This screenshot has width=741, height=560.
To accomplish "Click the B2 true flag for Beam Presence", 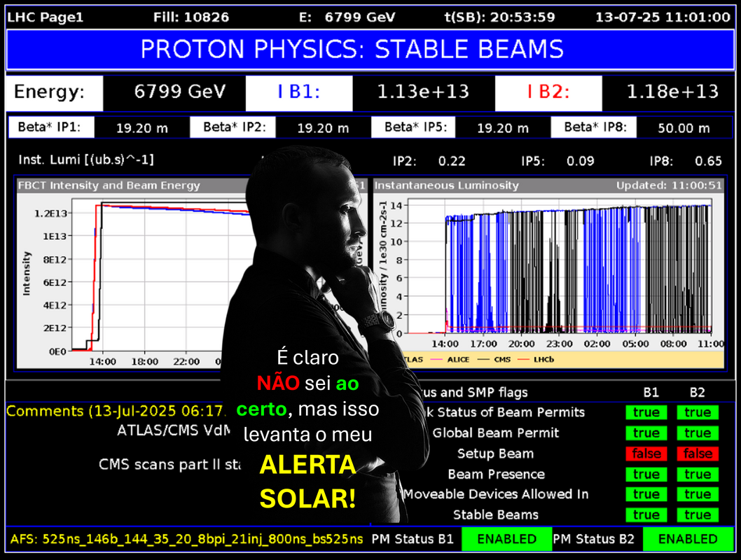I will [x=698, y=474].
